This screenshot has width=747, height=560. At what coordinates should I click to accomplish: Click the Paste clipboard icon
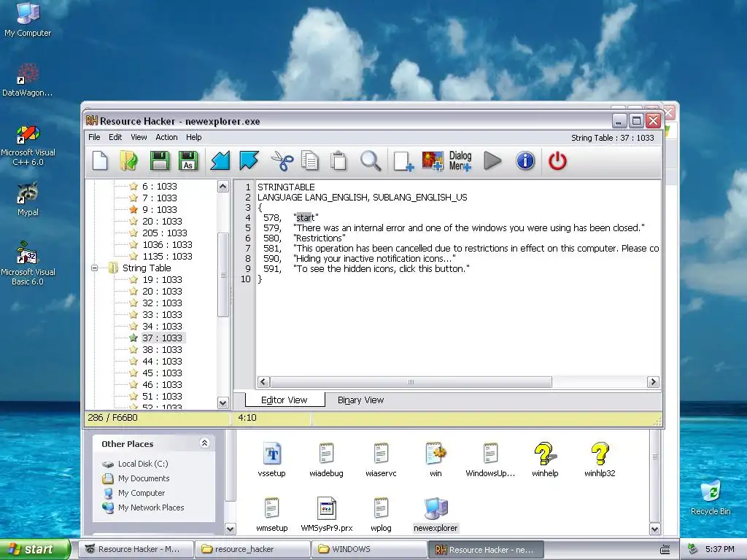pos(338,161)
